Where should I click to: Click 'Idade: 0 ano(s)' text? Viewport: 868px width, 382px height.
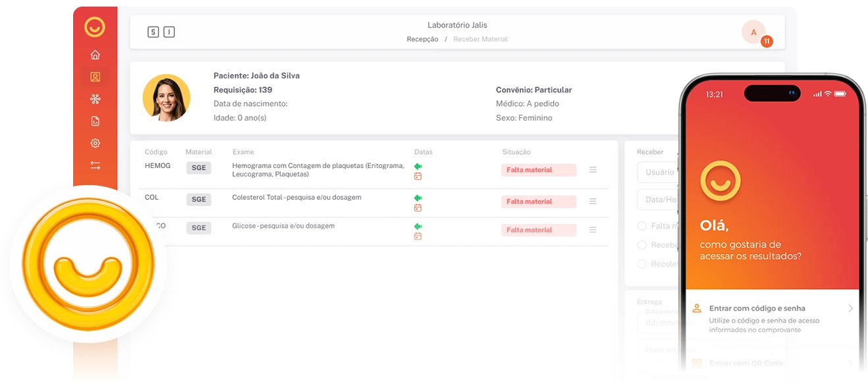[240, 118]
